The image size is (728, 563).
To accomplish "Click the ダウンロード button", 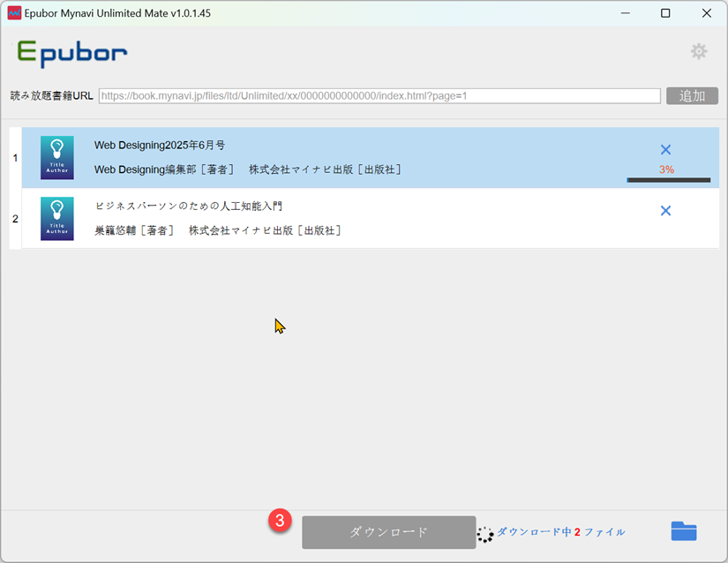I will pyautogui.click(x=388, y=532).
